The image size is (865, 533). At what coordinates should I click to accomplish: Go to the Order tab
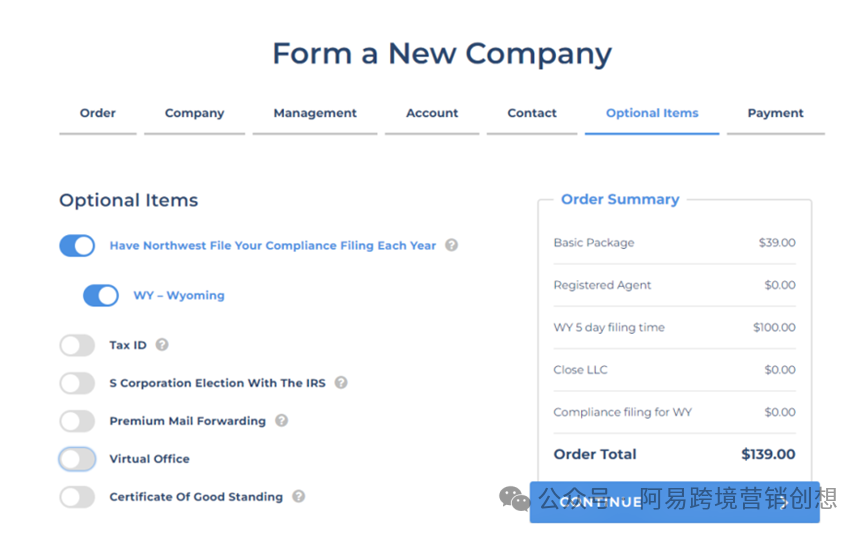click(98, 113)
